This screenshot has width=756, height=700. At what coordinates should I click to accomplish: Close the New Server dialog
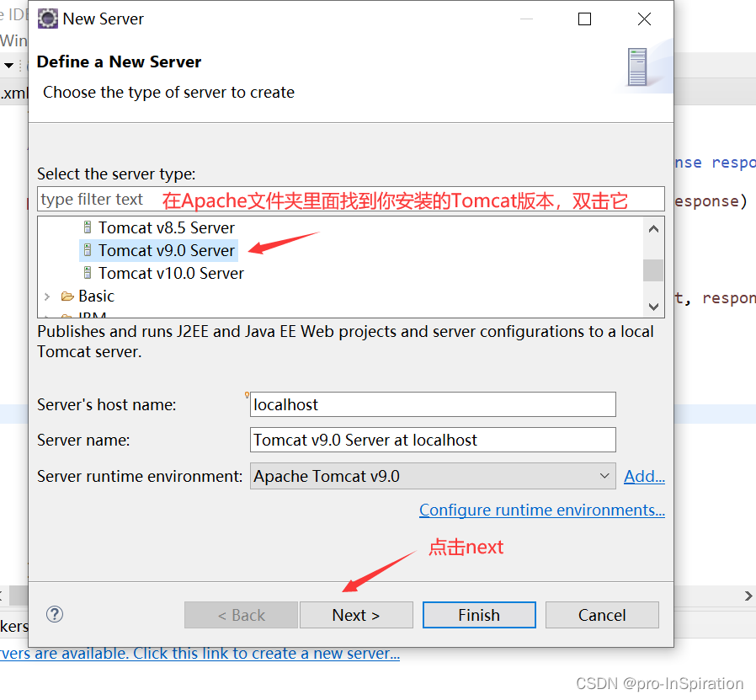[644, 19]
